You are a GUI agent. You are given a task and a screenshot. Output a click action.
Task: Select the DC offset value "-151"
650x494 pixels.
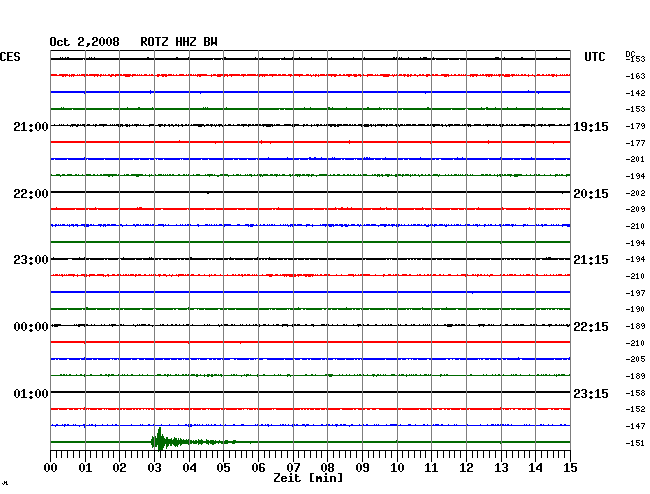635,443
